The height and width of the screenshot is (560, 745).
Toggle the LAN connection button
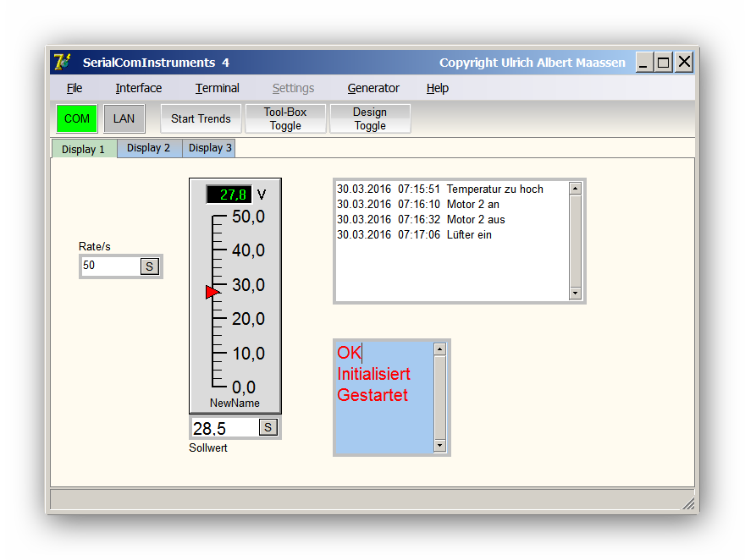pyautogui.click(x=124, y=118)
